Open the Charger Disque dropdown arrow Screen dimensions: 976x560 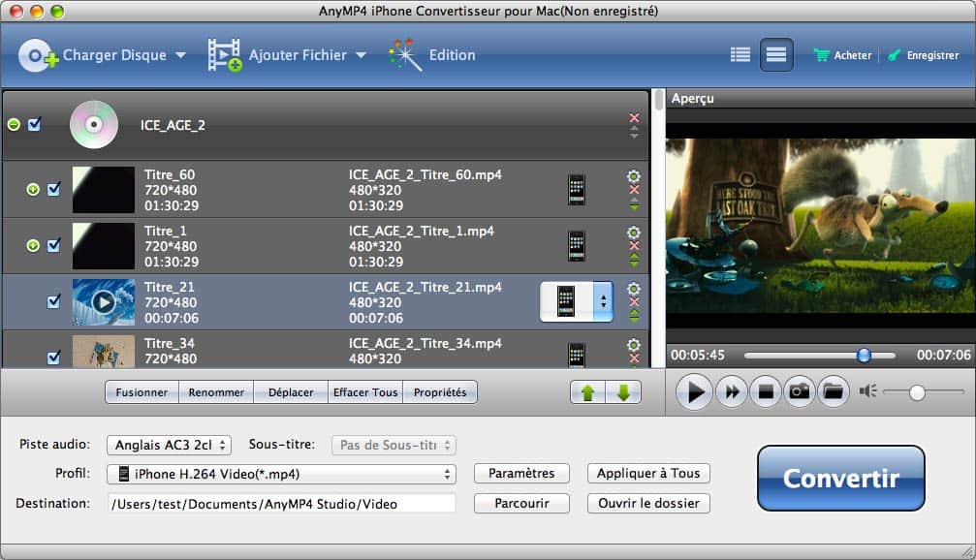coord(180,55)
